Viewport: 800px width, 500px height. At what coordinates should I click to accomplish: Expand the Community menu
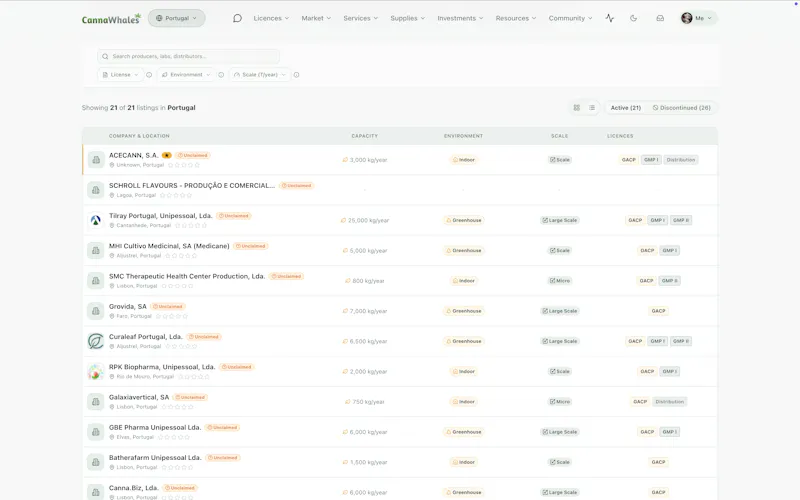(x=570, y=18)
